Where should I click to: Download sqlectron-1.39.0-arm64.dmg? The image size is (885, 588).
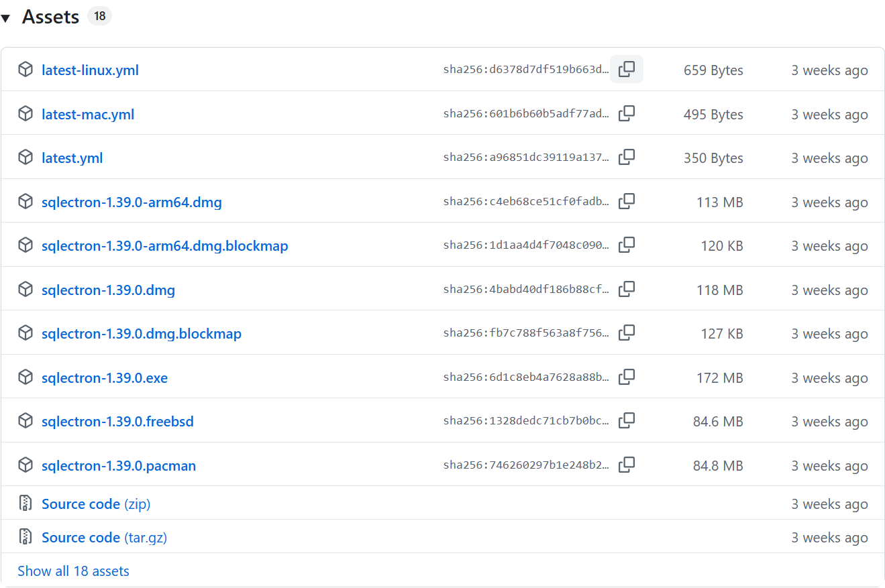coord(132,202)
